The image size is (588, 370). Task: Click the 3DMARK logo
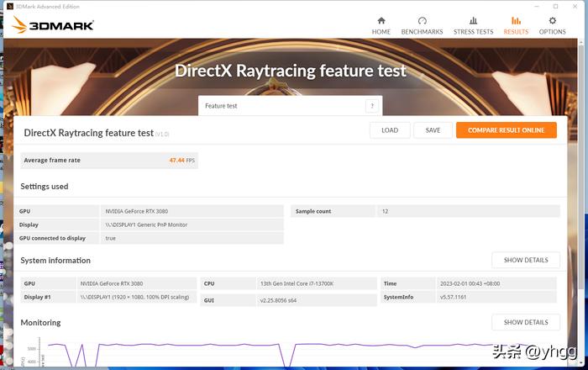click(51, 25)
